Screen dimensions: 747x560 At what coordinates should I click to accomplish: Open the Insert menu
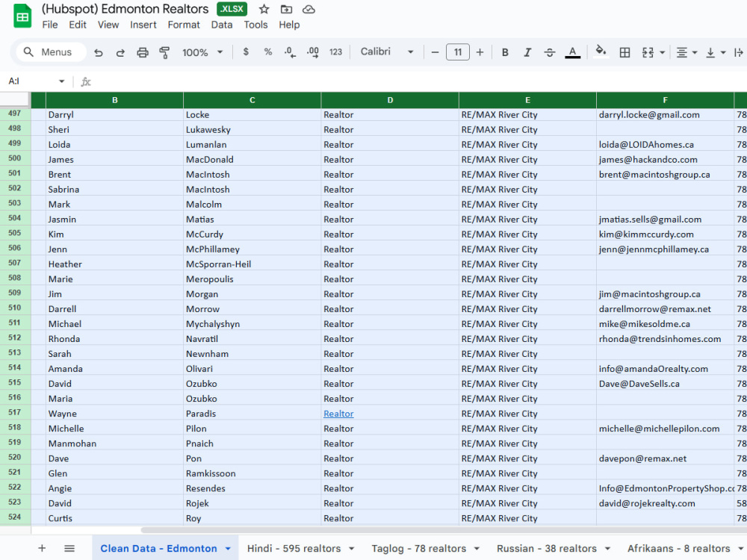(143, 25)
